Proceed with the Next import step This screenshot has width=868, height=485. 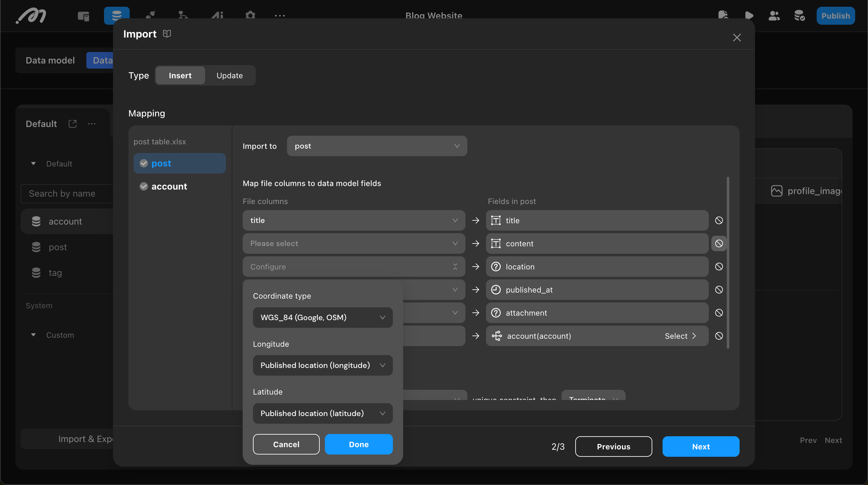701,447
